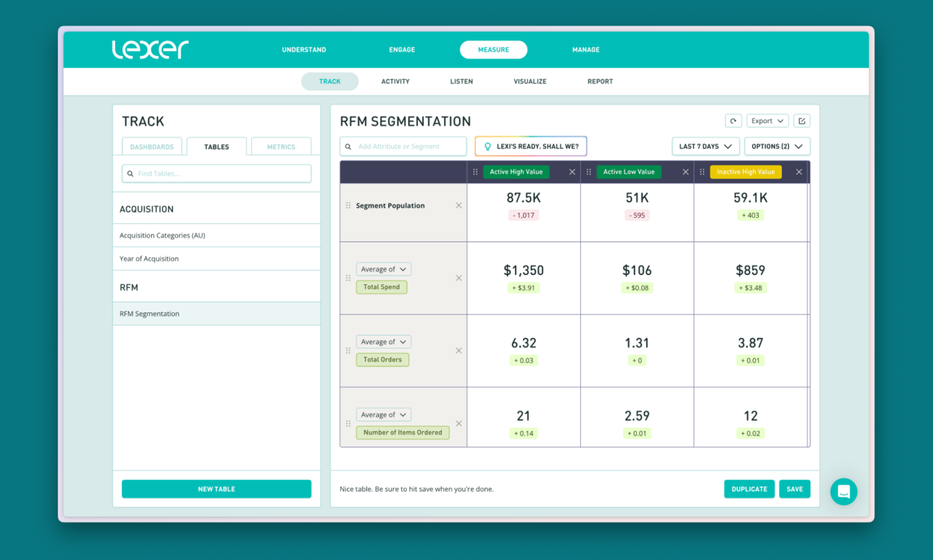The width and height of the screenshot is (933, 560).
Task: Click the refresh icon above the table
Action: [x=733, y=120]
